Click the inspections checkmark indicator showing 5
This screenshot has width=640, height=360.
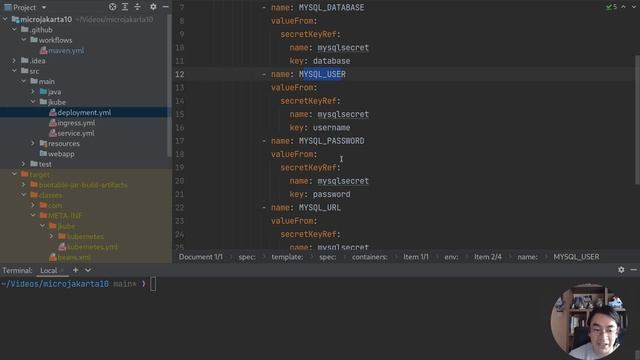pos(611,7)
